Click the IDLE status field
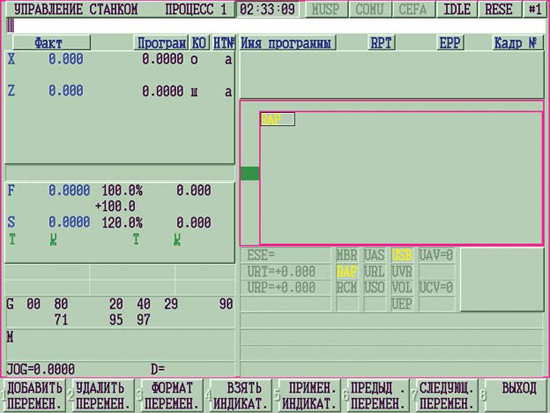 point(457,9)
